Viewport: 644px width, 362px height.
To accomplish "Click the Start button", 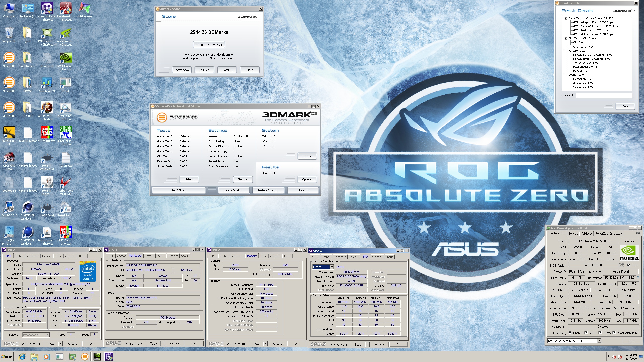I will point(7,356).
